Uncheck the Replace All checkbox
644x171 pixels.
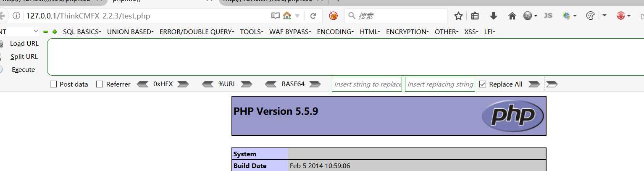tap(483, 84)
